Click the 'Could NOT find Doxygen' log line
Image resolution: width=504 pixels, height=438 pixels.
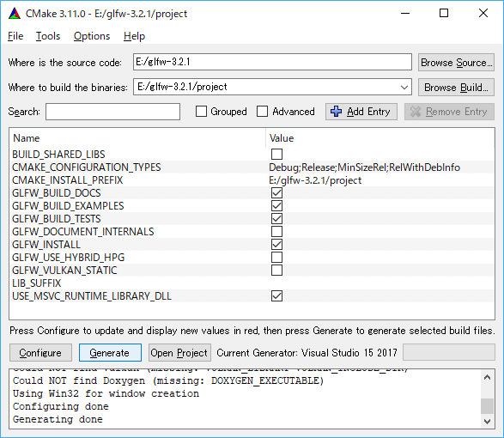coord(168,380)
